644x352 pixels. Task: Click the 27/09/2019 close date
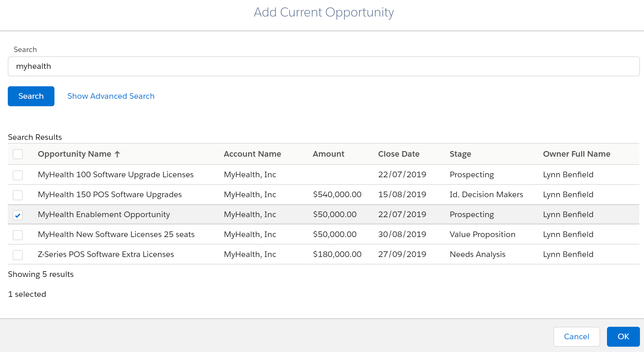(x=402, y=254)
